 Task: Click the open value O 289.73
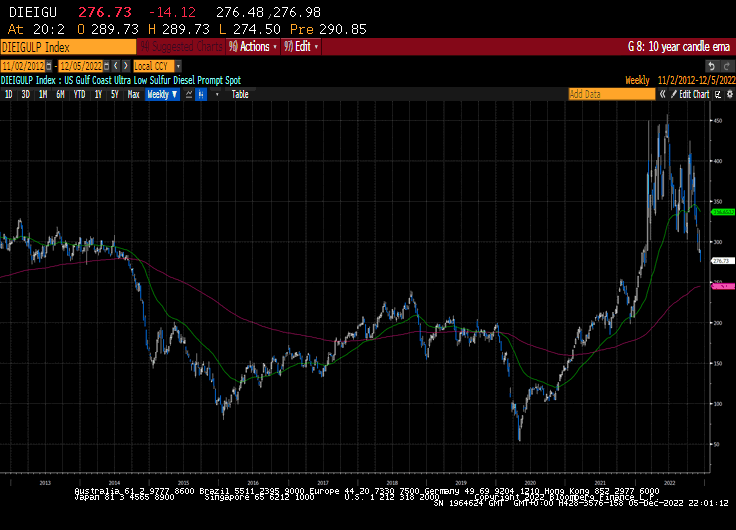(x=108, y=29)
